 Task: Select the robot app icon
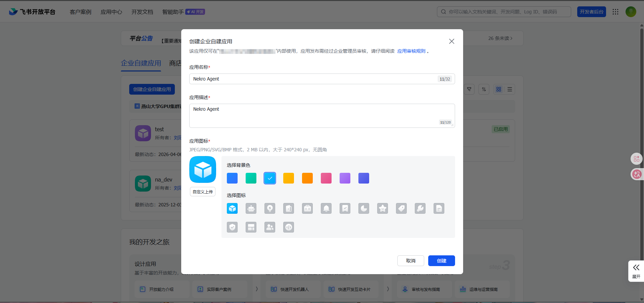(x=251, y=208)
